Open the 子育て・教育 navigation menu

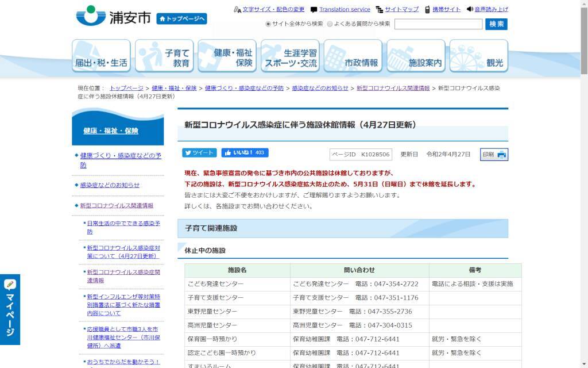(164, 56)
